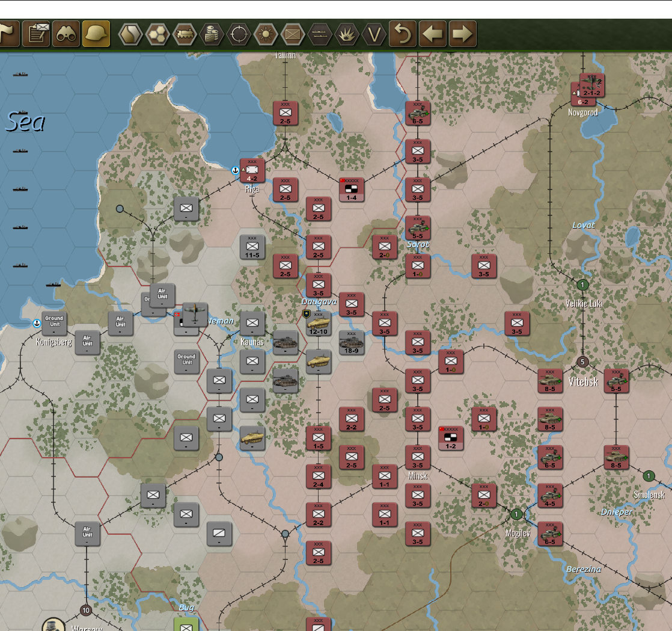The height and width of the screenshot is (631, 672).
Task: Toggle the unit counter envelope hexagon icon
Action: pyautogui.click(x=293, y=34)
